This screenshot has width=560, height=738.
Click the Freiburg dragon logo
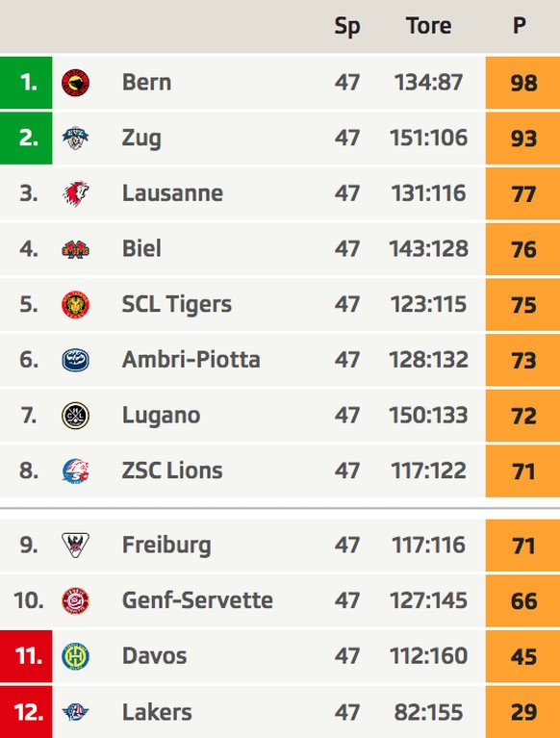coord(75,545)
